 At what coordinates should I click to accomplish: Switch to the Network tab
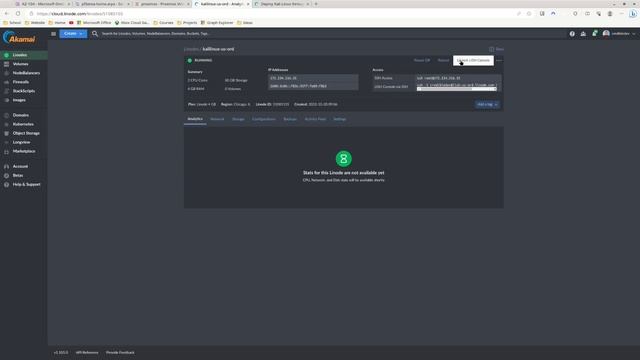click(217, 119)
